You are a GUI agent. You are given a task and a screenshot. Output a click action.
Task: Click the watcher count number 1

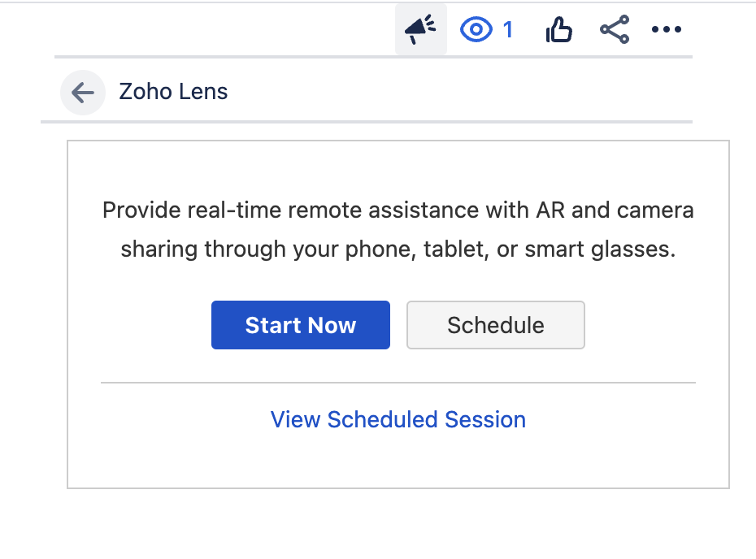pos(508,30)
